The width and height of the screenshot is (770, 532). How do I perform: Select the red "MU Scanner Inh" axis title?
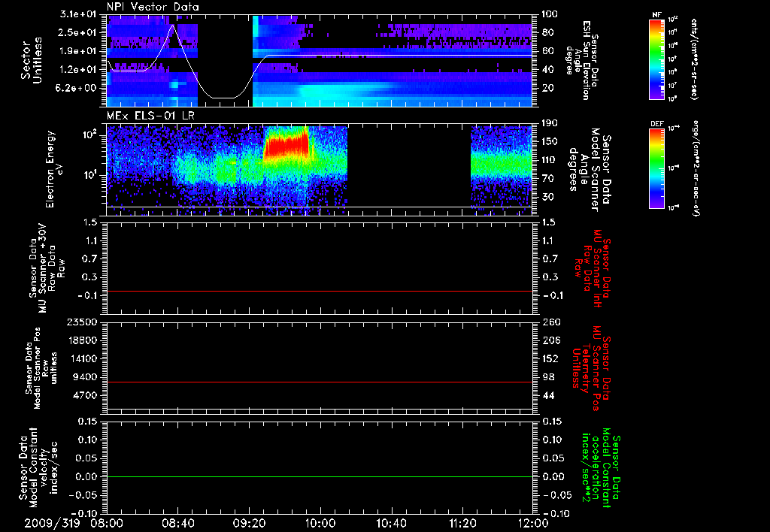click(594, 268)
